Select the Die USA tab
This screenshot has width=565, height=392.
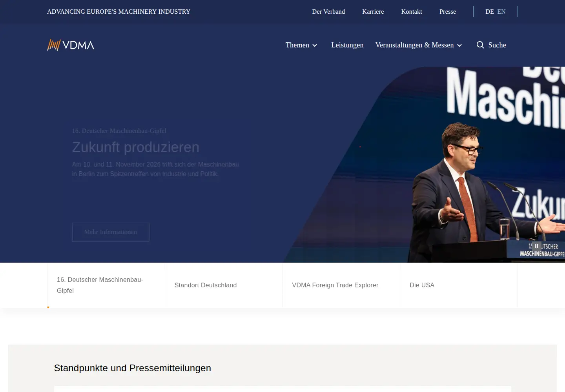click(459, 285)
